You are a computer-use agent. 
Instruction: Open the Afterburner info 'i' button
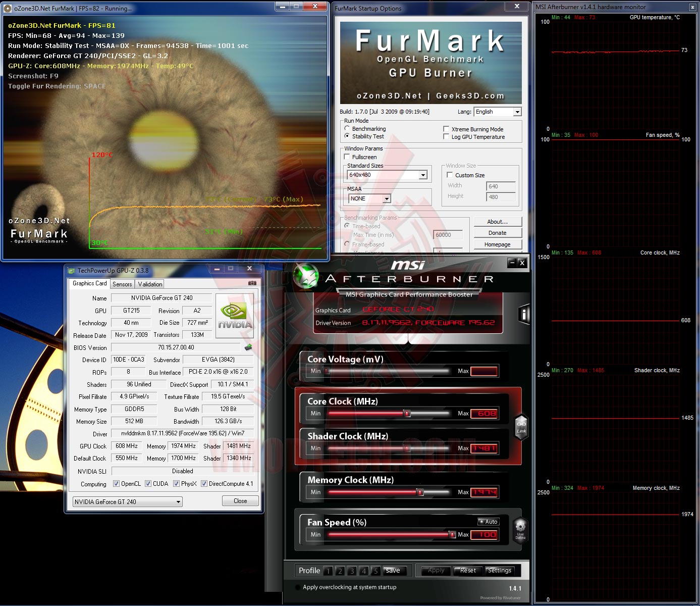tap(524, 315)
